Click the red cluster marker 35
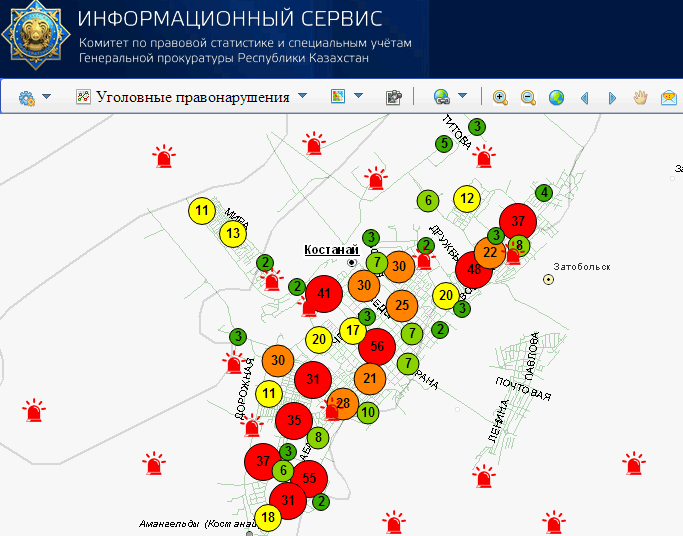683x536 pixels. (x=294, y=420)
